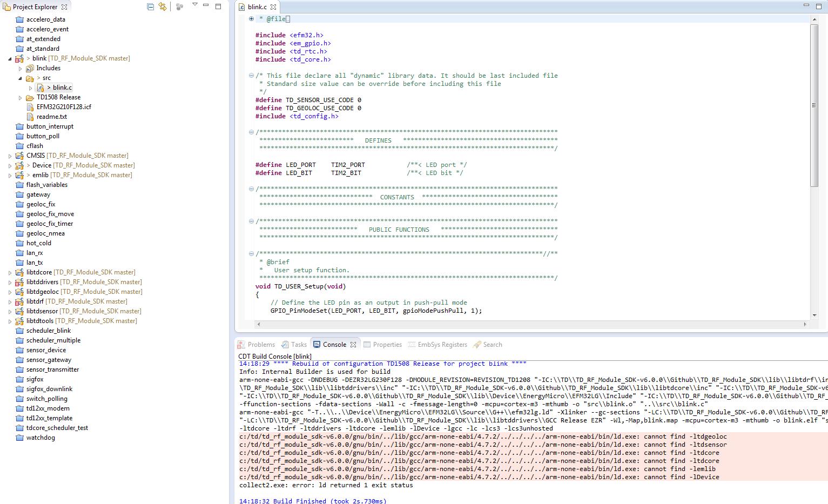
Task: Expand the libtddrivers project node
Action: (x=10, y=283)
